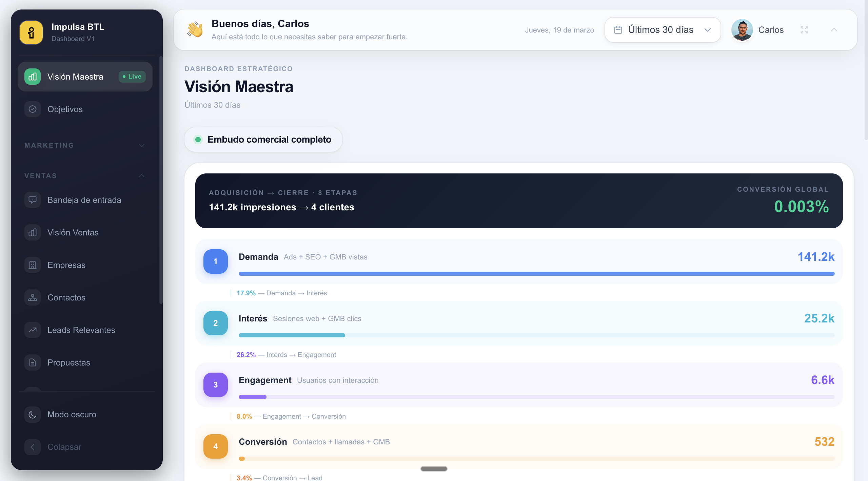Click the Colapsar button

click(x=64, y=447)
